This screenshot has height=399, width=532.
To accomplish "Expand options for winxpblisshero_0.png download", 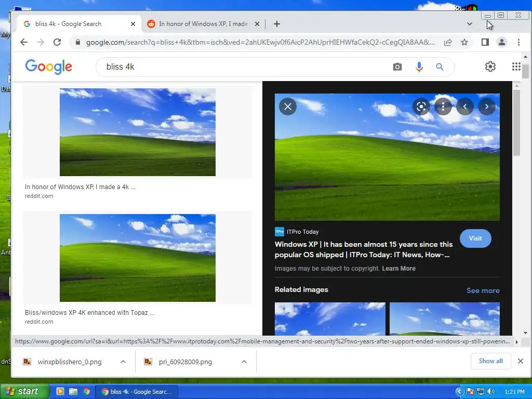I will 123,362.
